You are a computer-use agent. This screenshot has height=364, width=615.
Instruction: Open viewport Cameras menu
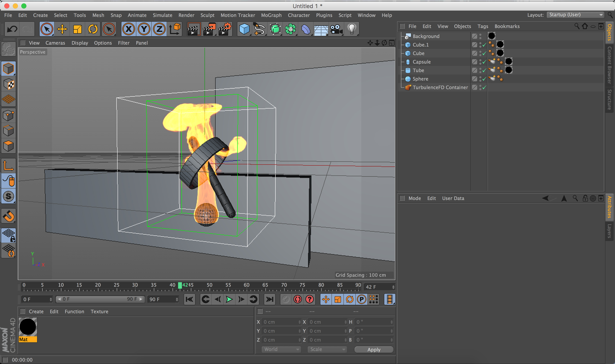click(x=55, y=43)
